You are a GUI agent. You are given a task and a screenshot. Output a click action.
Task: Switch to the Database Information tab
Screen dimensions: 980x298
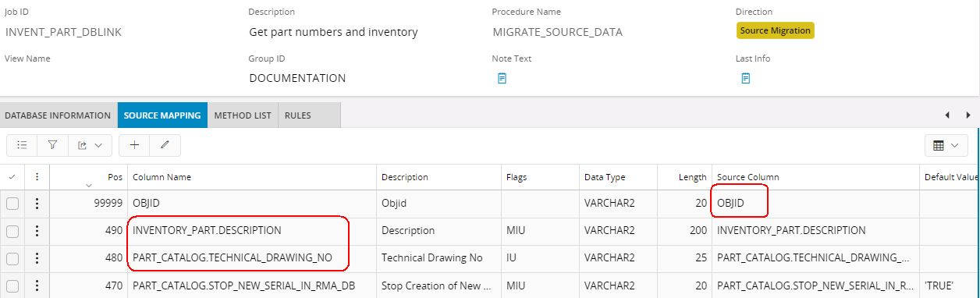click(58, 115)
